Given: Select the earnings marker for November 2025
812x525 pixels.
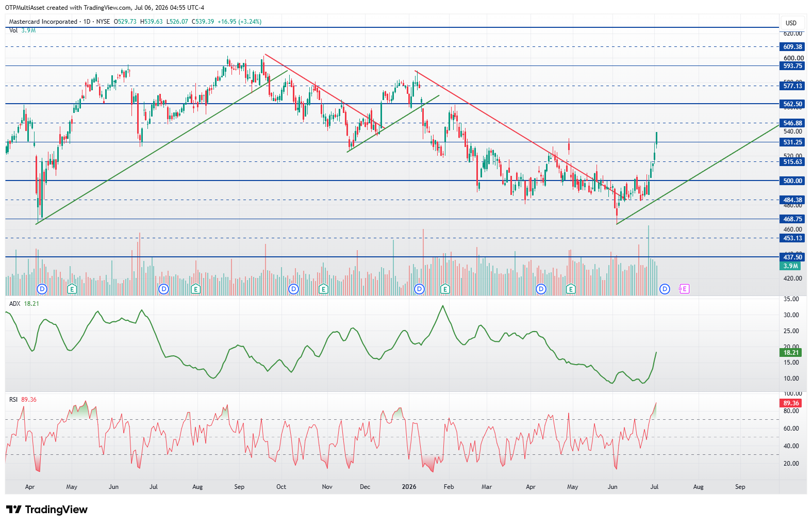Looking at the screenshot, I should pyautogui.click(x=323, y=289).
